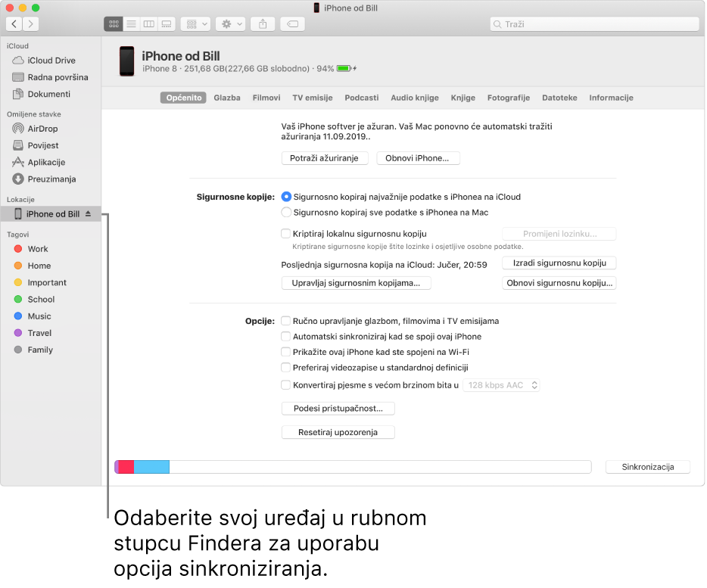
Task: Click Promijeni lozinku... button
Action: pos(559,234)
